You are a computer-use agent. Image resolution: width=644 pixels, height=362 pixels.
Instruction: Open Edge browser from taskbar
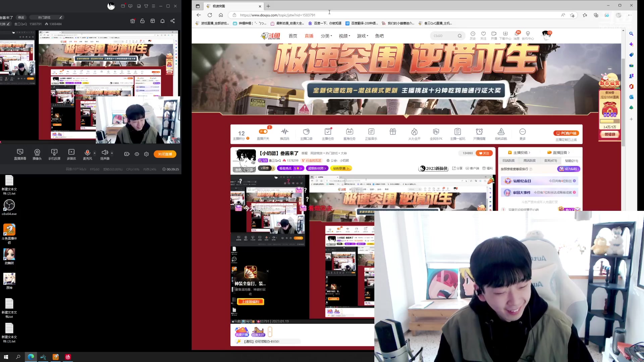coord(31,357)
